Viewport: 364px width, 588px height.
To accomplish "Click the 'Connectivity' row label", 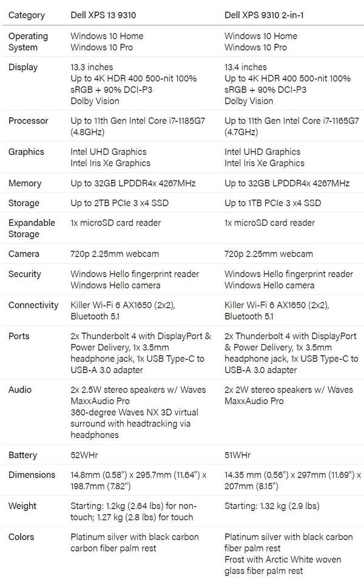I will coord(33,305).
